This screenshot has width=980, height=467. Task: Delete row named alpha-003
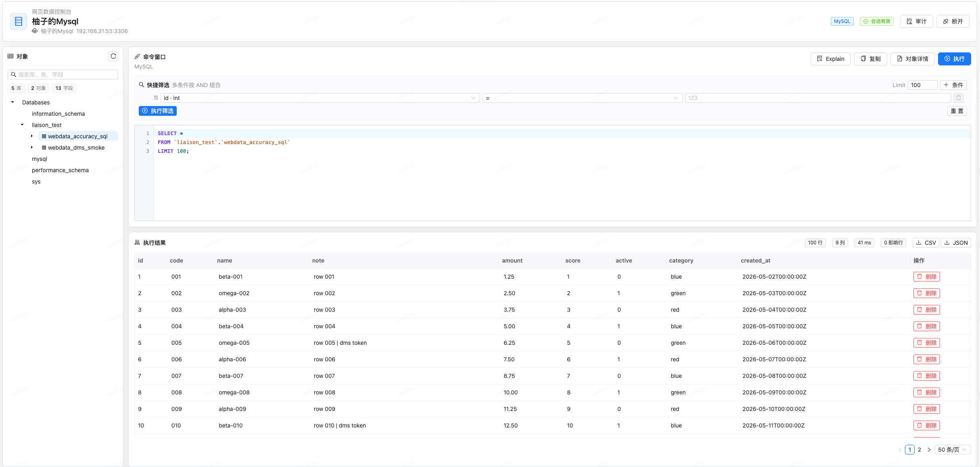(927, 310)
